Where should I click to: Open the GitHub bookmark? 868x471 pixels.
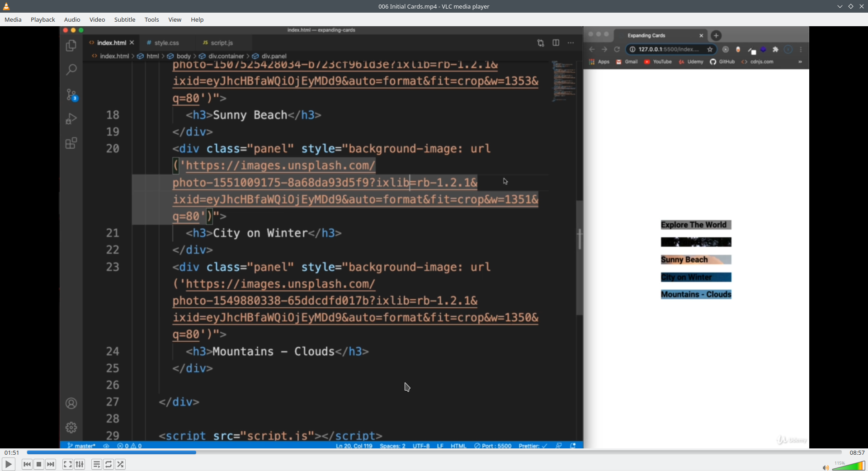pos(722,62)
